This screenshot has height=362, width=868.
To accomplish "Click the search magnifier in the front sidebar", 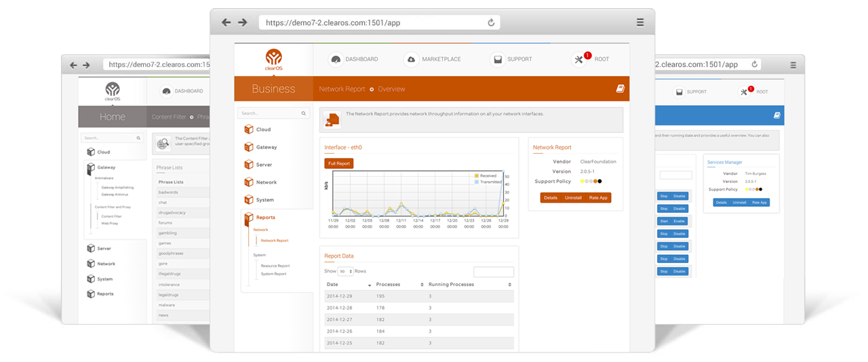I will pyautogui.click(x=303, y=113).
